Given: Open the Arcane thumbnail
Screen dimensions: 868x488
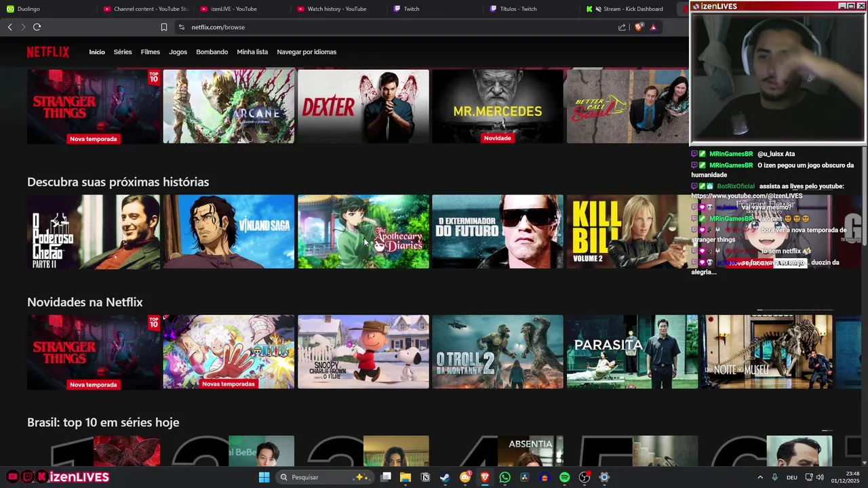Looking at the screenshot, I should pyautogui.click(x=229, y=106).
